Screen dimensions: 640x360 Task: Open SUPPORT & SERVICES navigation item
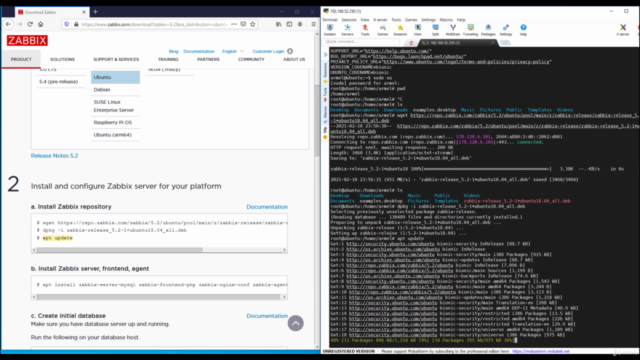click(x=116, y=60)
